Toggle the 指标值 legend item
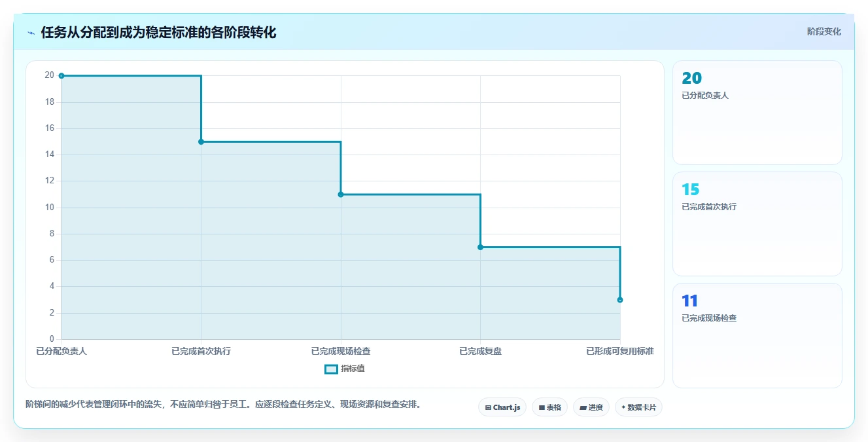Image resolution: width=868 pixels, height=442 pixels. coord(345,369)
